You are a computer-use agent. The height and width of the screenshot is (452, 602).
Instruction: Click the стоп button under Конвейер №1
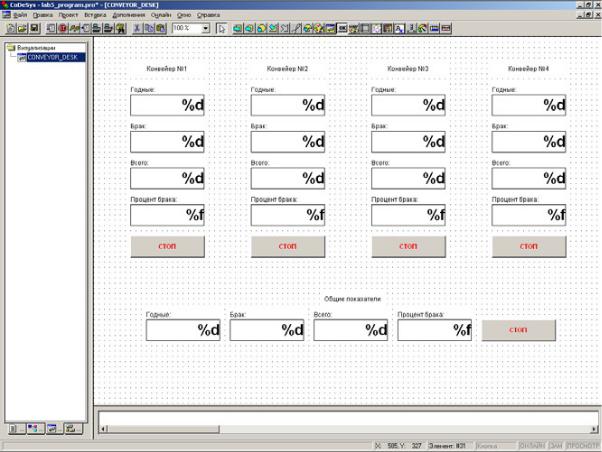pyautogui.click(x=167, y=246)
